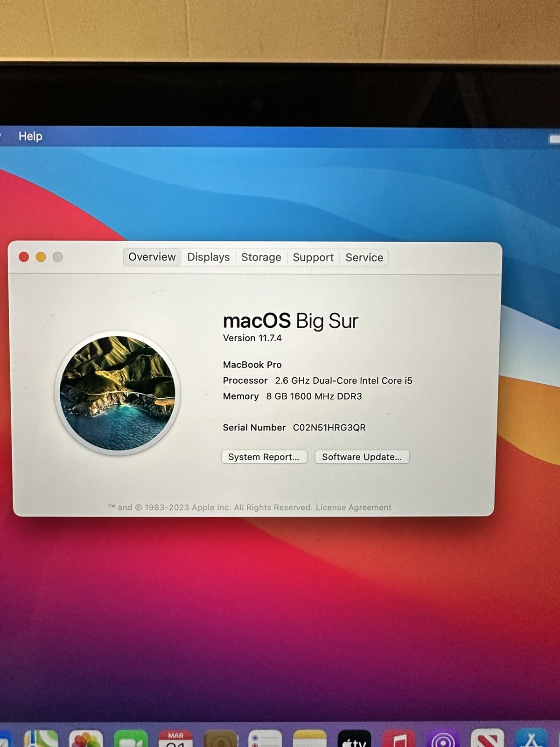The height and width of the screenshot is (747, 560).
Task: Select the Support tab
Action: pyautogui.click(x=313, y=258)
